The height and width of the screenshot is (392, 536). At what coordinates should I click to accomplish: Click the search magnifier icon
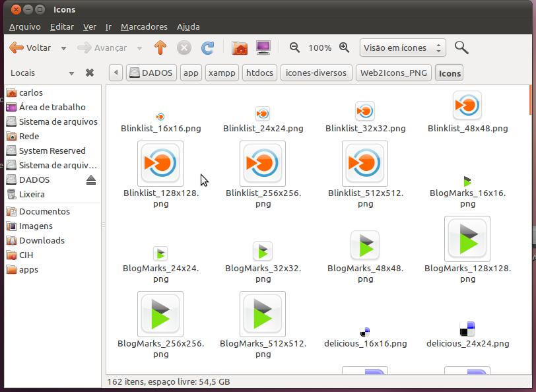click(x=461, y=48)
